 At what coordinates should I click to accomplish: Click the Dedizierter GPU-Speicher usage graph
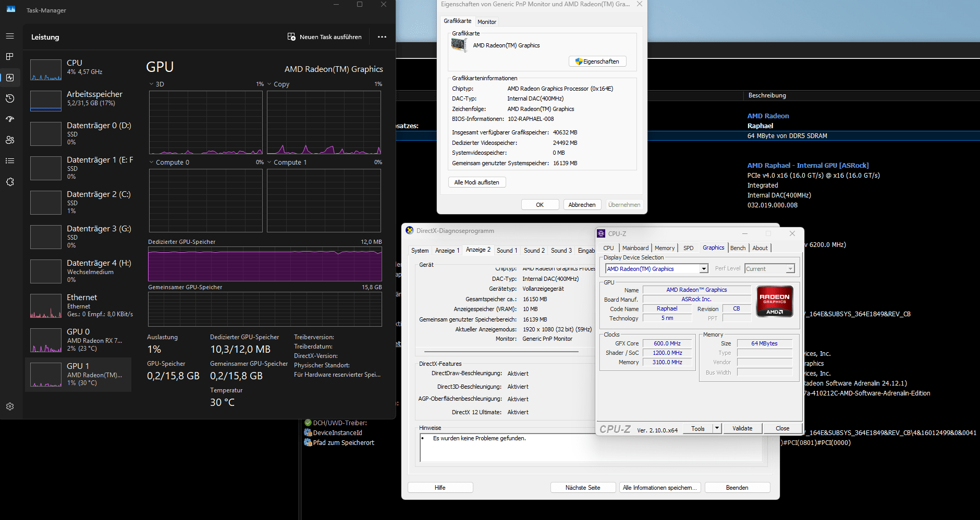coord(265,264)
